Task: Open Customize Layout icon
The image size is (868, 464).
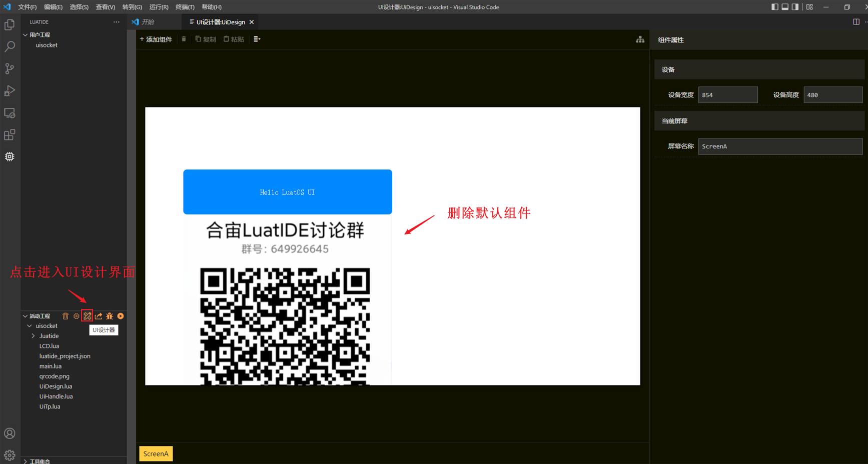Action: (x=809, y=7)
